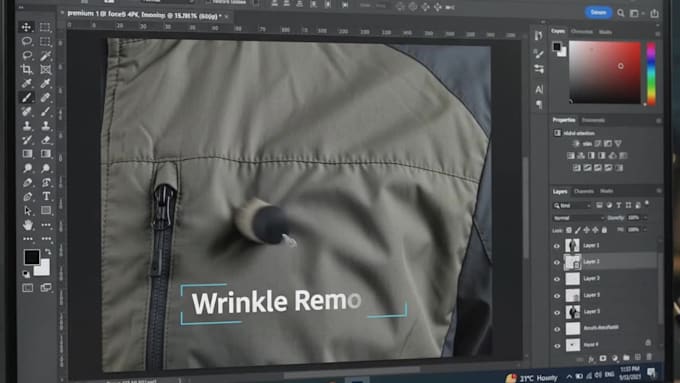Click the export share arrow icon
This screenshot has height=383, width=680.
pyautogui.click(x=654, y=14)
